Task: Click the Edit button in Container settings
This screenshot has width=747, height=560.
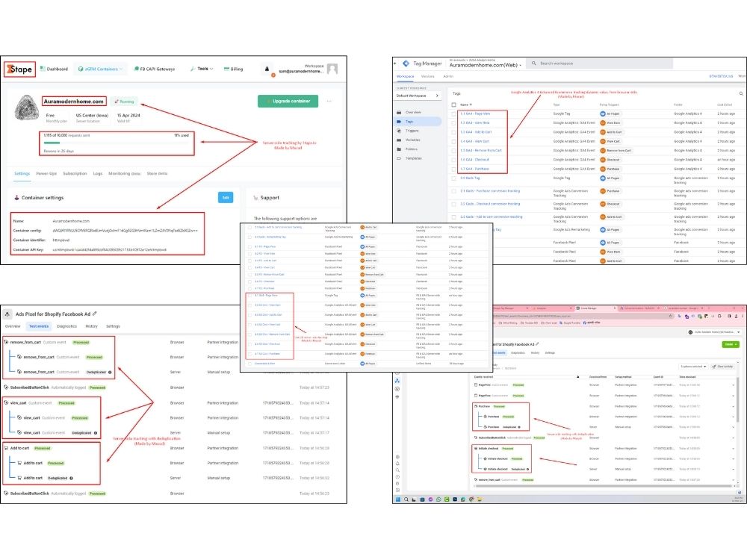Action: [226, 198]
